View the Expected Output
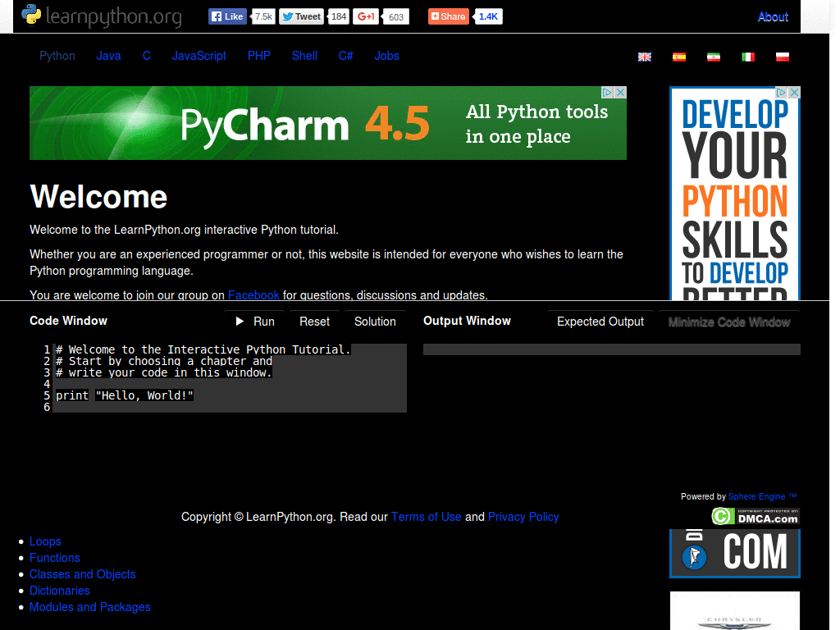Viewport: 840px width, 630px height. point(600,322)
